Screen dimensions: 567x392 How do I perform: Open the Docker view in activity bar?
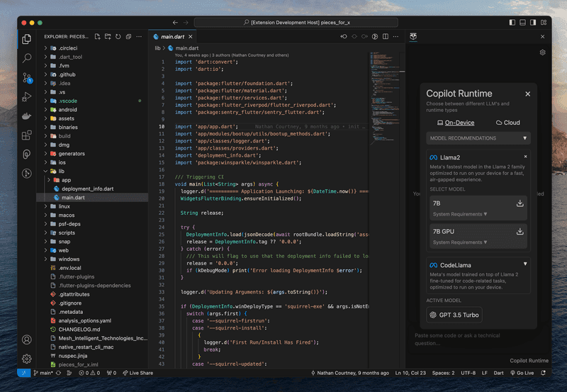coord(26,116)
